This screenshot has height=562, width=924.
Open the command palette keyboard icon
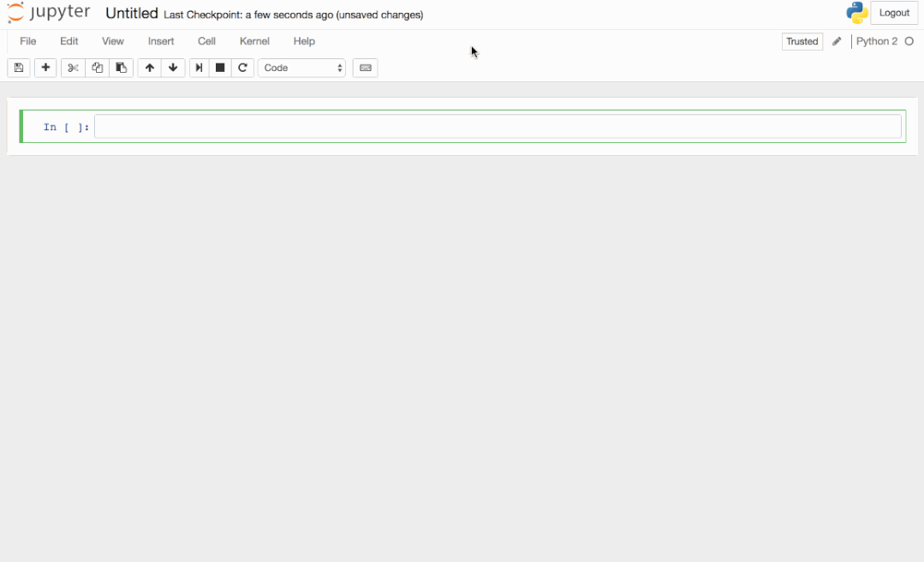pyautogui.click(x=366, y=68)
